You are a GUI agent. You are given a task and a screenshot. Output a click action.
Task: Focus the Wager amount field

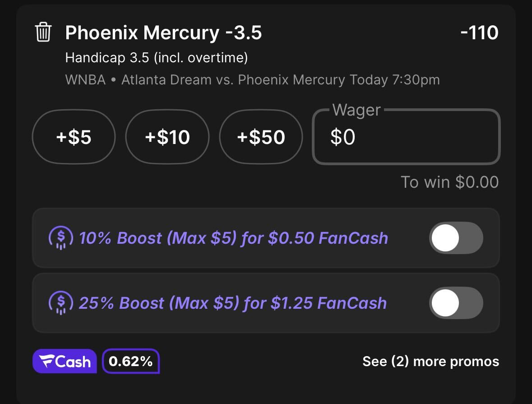click(406, 137)
